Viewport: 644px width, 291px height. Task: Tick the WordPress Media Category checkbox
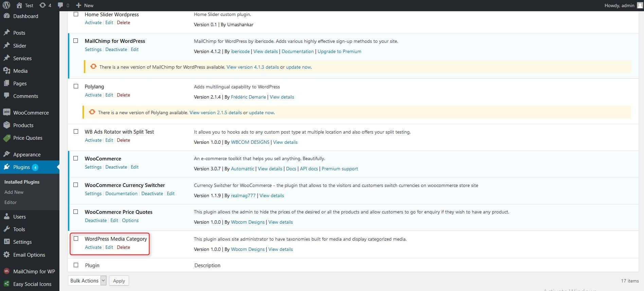(76, 239)
